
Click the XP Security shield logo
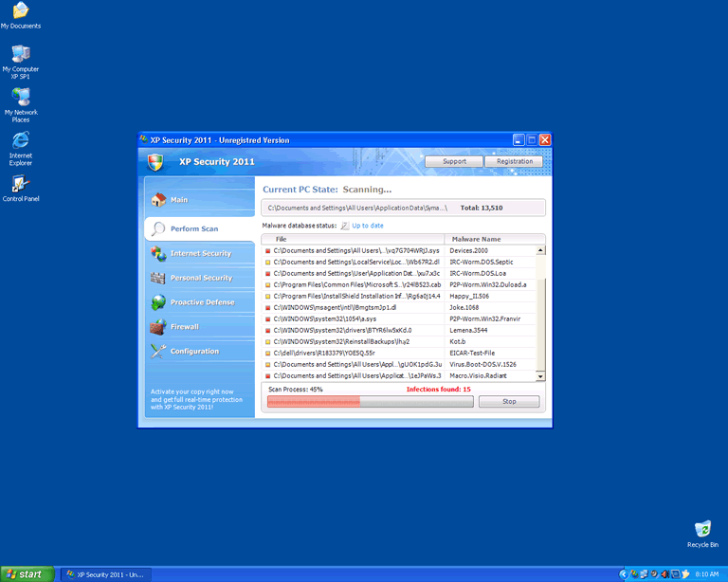coord(156,162)
